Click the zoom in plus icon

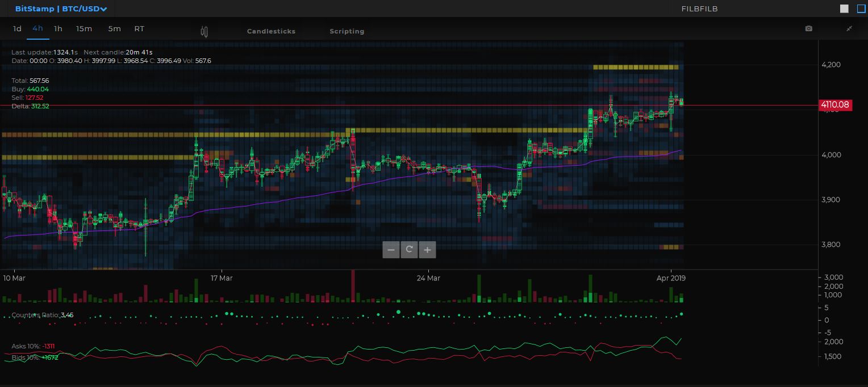pos(427,250)
